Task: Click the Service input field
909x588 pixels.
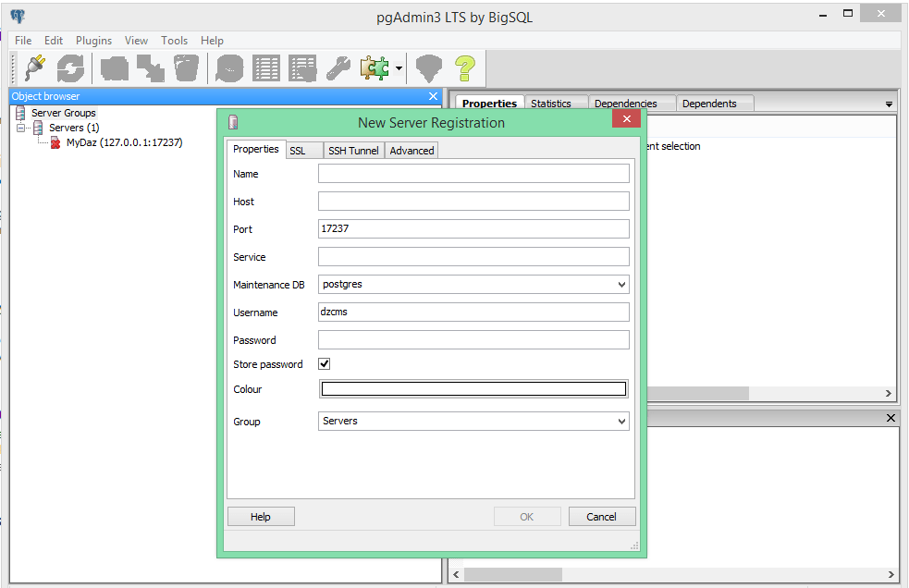Action: 473,257
